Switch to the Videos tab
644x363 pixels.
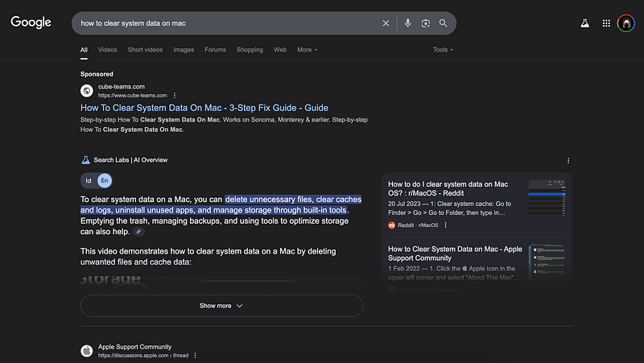[x=108, y=50]
